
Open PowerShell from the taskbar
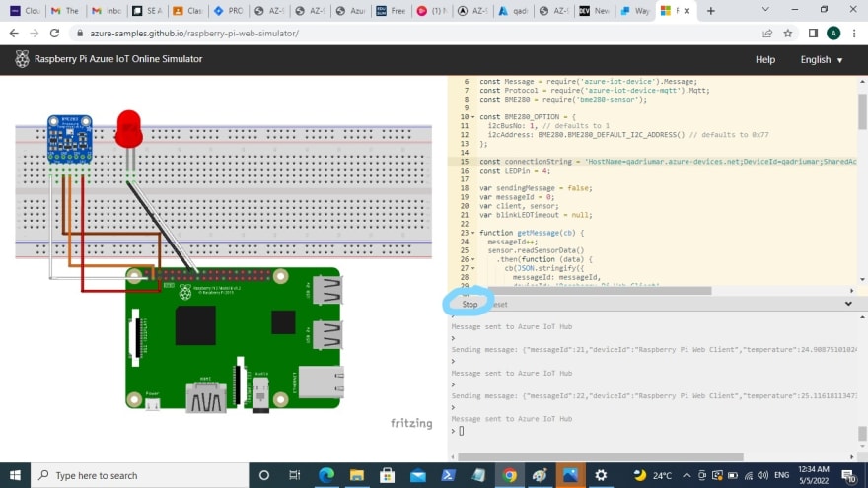[449, 475]
